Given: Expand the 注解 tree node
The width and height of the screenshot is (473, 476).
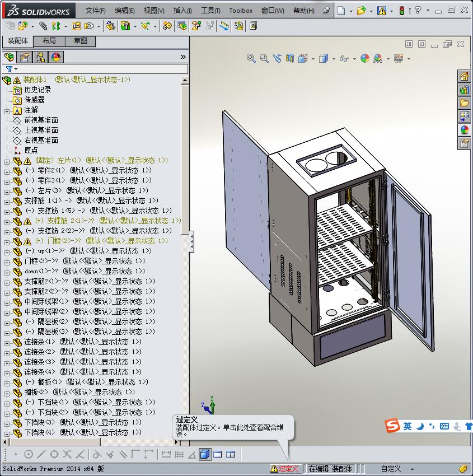Looking at the screenshot, I should [7, 111].
